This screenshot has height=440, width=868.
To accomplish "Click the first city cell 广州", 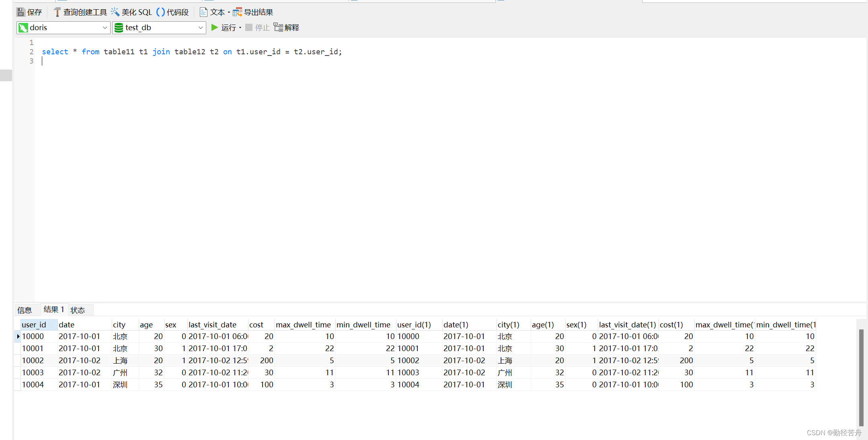I will [125, 372].
